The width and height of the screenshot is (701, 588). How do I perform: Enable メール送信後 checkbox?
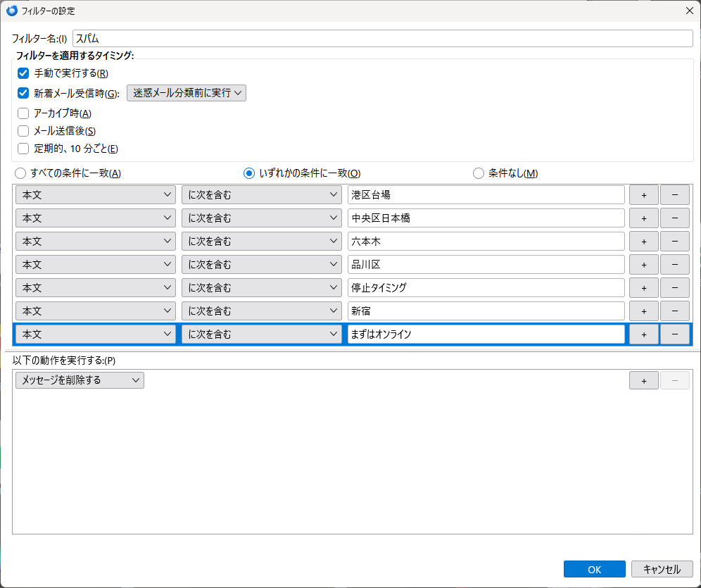point(23,131)
